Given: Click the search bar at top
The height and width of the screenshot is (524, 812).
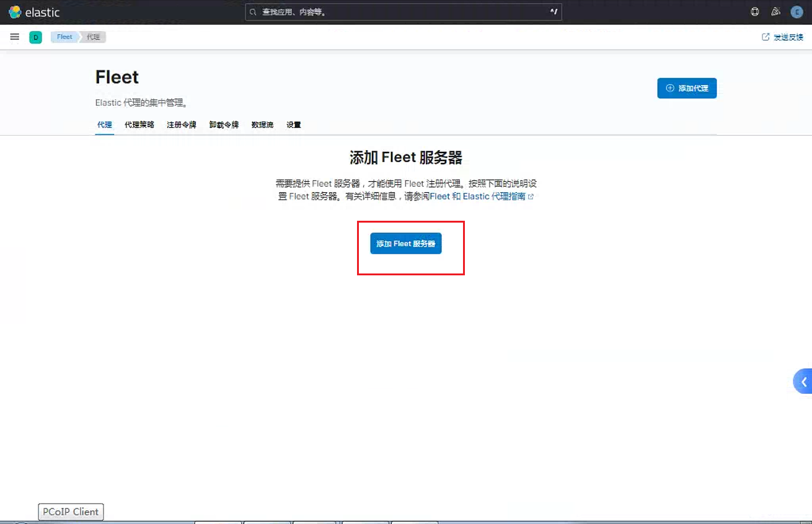Looking at the screenshot, I should pyautogui.click(x=404, y=12).
